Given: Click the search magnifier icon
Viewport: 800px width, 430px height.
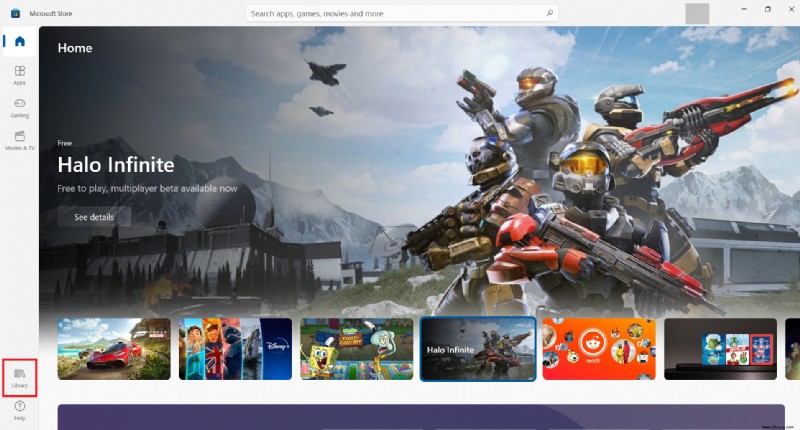Looking at the screenshot, I should [x=549, y=13].
